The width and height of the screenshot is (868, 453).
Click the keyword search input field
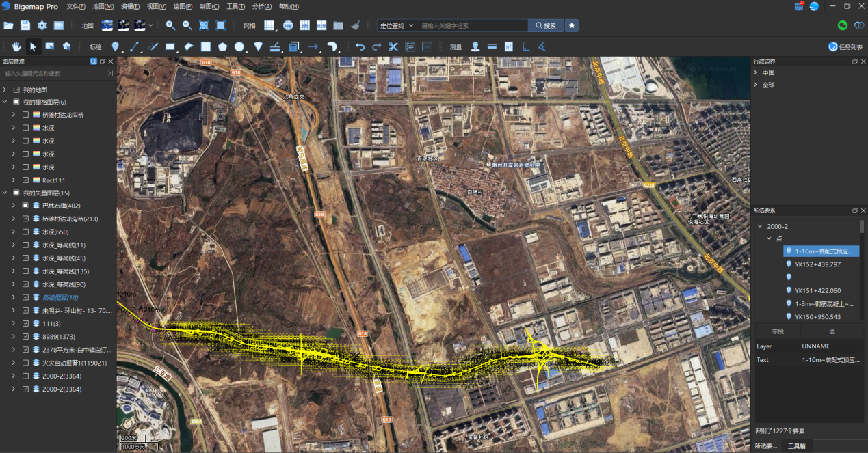(472, 25)
